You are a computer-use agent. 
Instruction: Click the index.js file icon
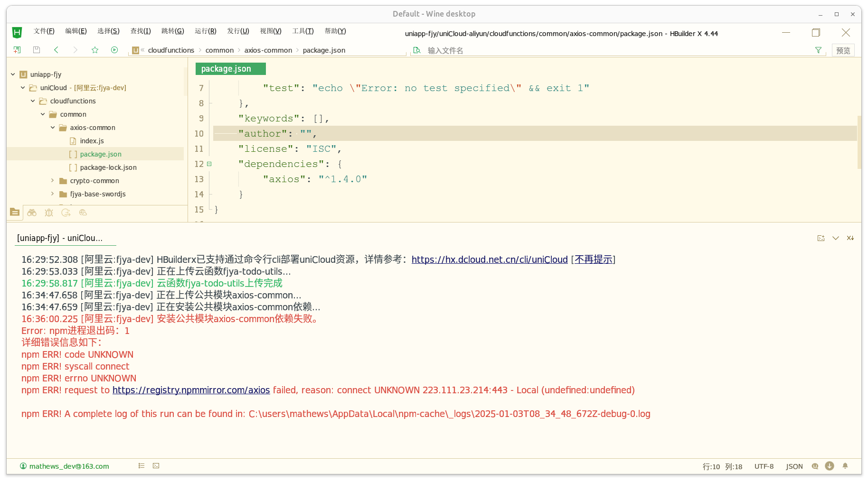(x=73, y=141)
